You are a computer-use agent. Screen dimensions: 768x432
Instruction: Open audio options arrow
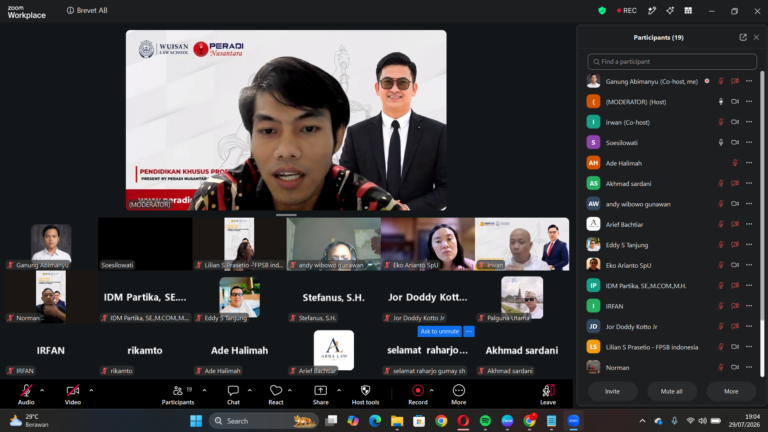(x=42, y=390)
